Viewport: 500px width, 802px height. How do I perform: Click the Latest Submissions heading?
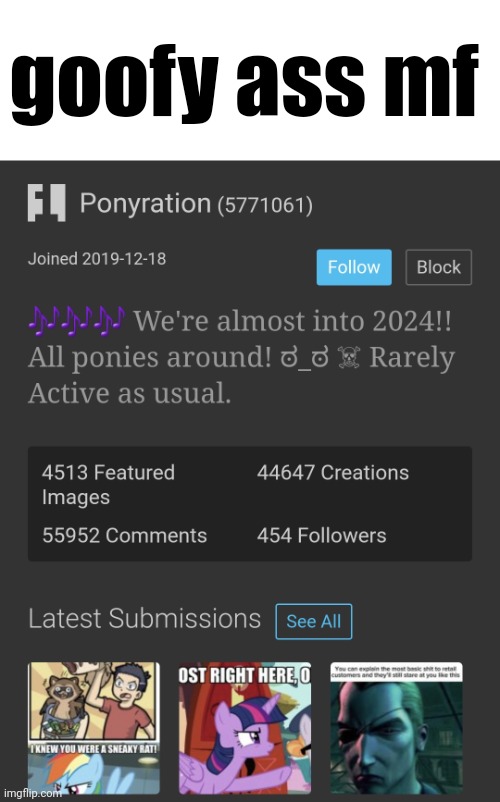[145, 618]
